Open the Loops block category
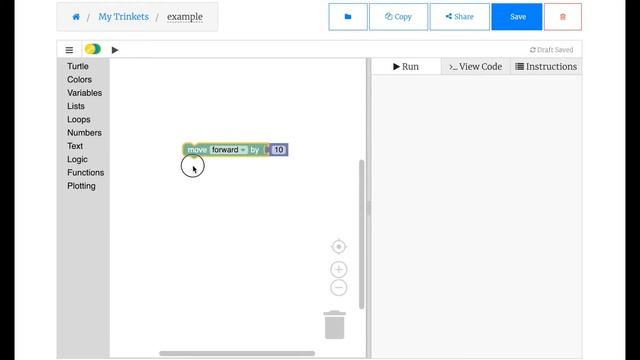This screenshot has width=640, height=360. [79, 120]
